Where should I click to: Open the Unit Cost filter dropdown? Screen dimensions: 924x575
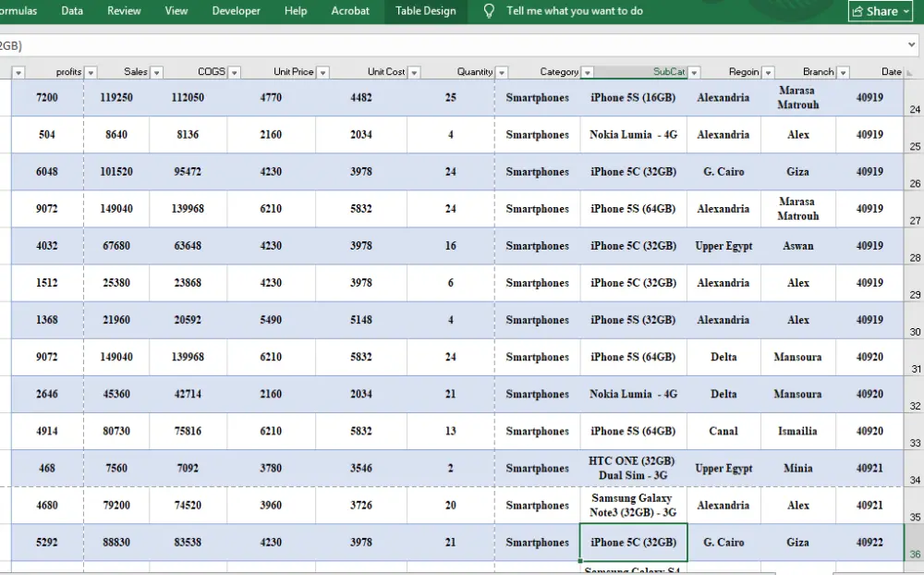coord(414,72)
